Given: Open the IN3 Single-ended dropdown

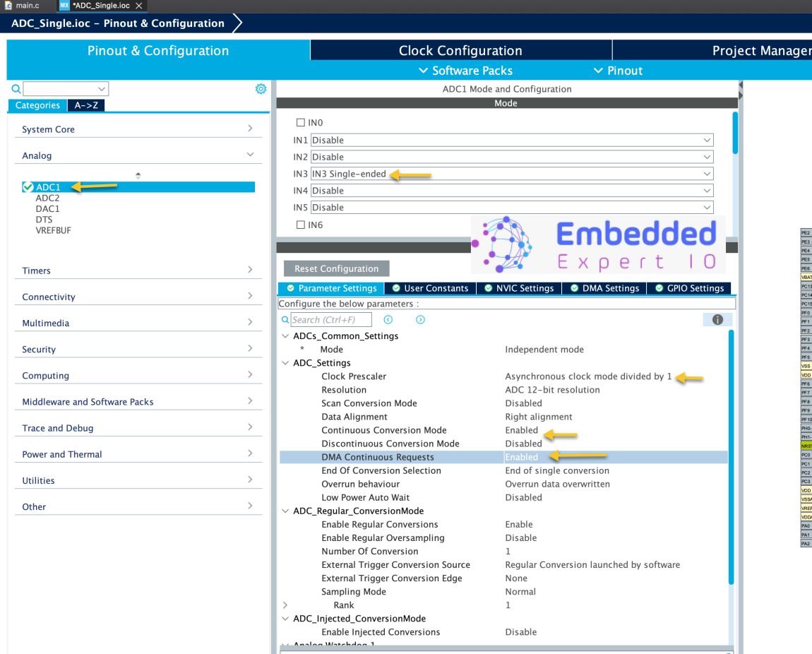Looking at the screenshot, I should [x=512, y=174].
